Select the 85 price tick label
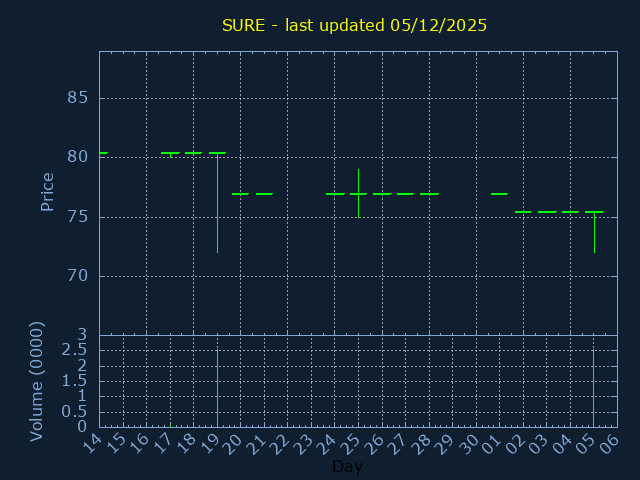The height and width of the screenshot is (480, 640). 78,98
